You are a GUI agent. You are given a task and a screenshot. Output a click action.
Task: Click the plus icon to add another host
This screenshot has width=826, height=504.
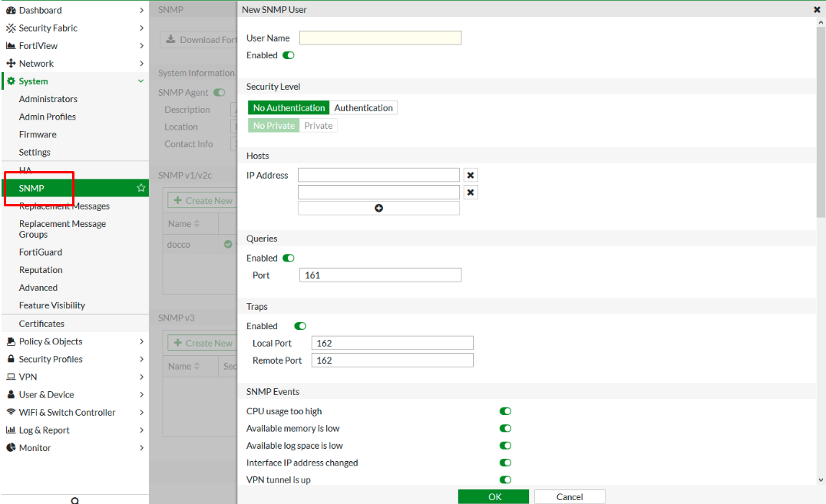pos(378,208)
